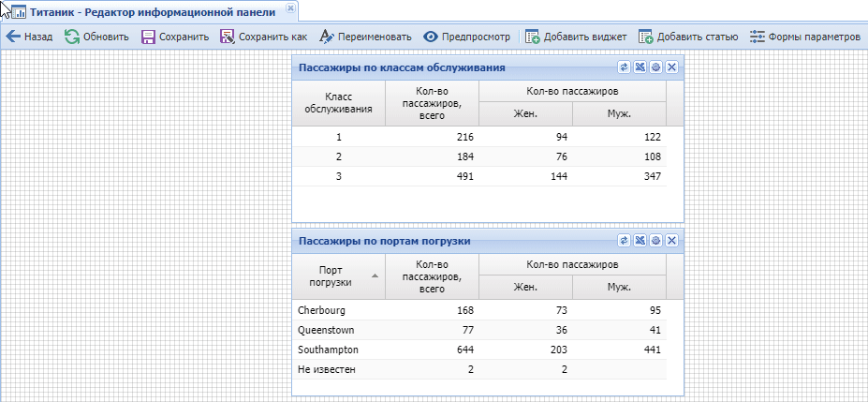
Task: Rename the panel using Переименовать
Action: click(x=366, y=37)
